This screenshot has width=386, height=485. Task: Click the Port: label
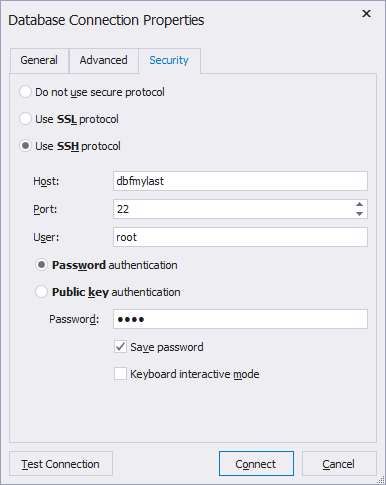pos(45,209)
